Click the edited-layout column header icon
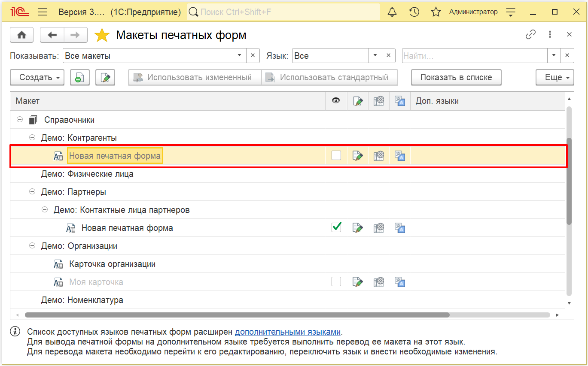588x366 pixels. [357, 101]
